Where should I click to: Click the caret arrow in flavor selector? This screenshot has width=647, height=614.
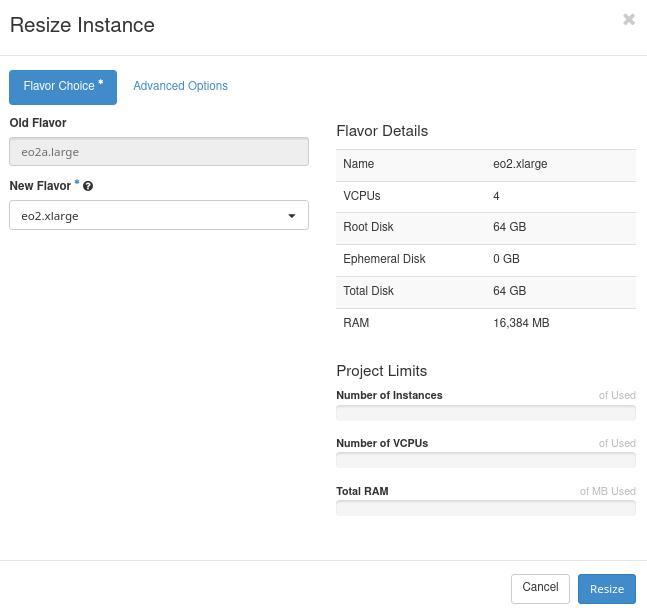(291, 215)
